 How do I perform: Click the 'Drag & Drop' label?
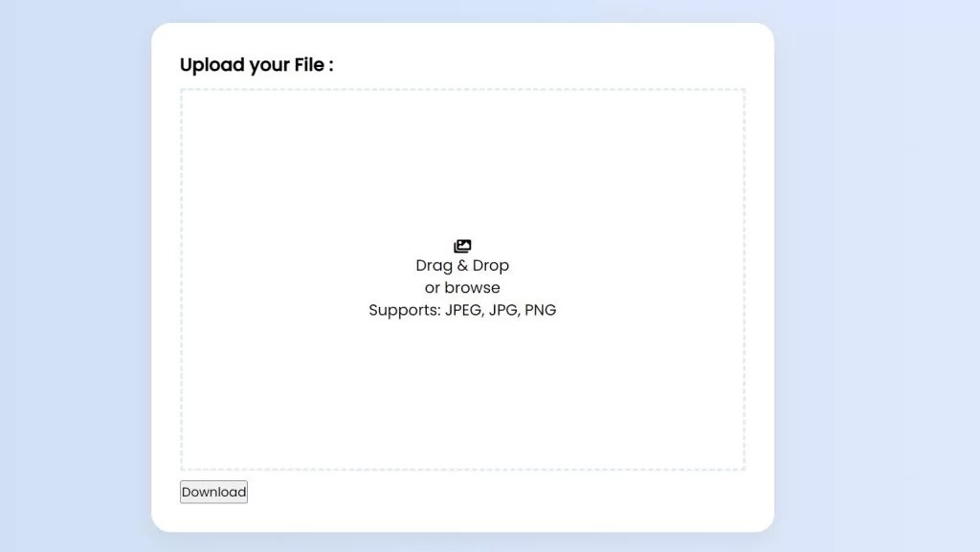click(462, 265)
